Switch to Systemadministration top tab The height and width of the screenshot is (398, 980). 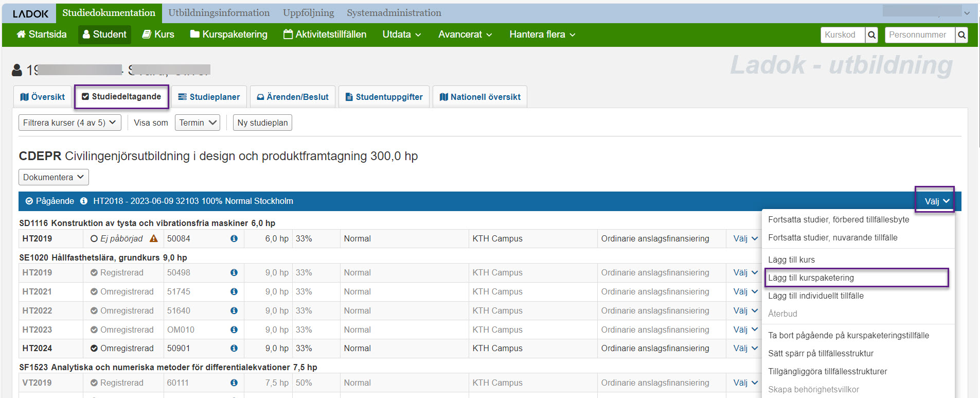(394, 13)
